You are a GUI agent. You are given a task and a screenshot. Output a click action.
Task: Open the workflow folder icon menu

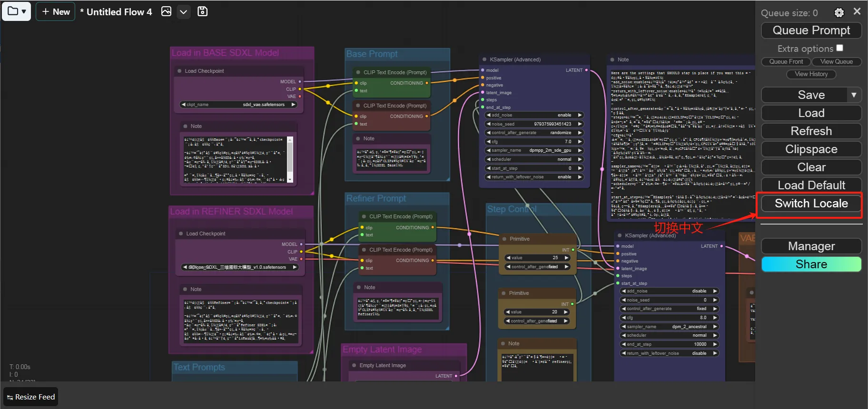coord(17,11)
